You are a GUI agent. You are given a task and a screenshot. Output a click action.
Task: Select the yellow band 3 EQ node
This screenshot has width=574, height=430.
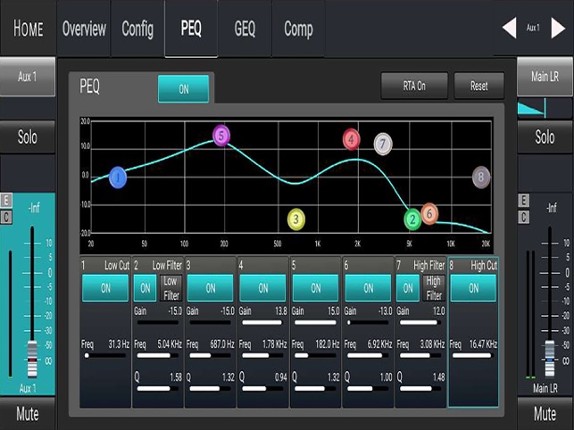pyautogui.click(x=296, y=220)
